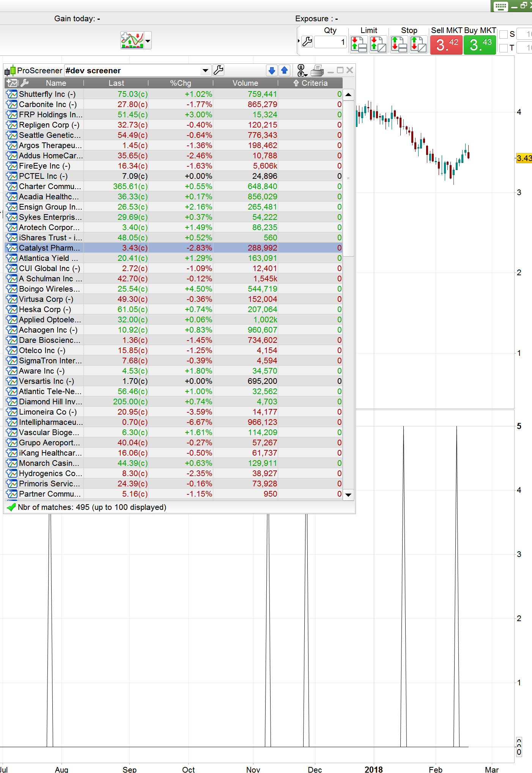Image resolution: width=532 pixels, height=773 pixels.
Task: Click the chain link icon in ProScreener
Action: (x=302, y=70)
